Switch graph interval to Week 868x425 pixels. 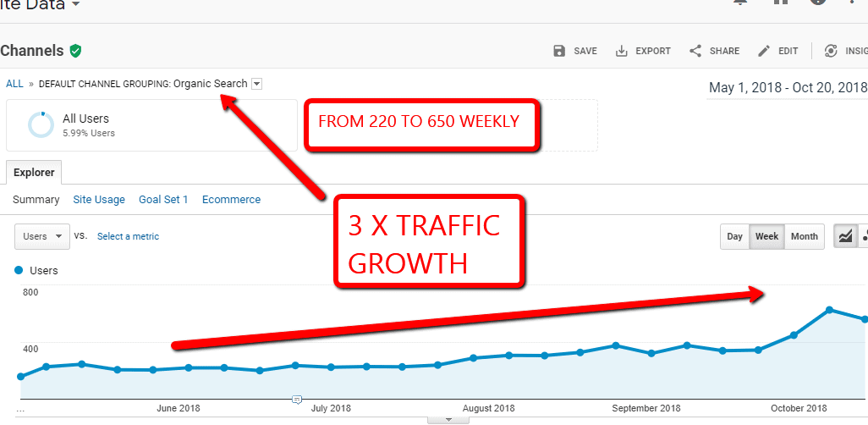pos(766,237)
